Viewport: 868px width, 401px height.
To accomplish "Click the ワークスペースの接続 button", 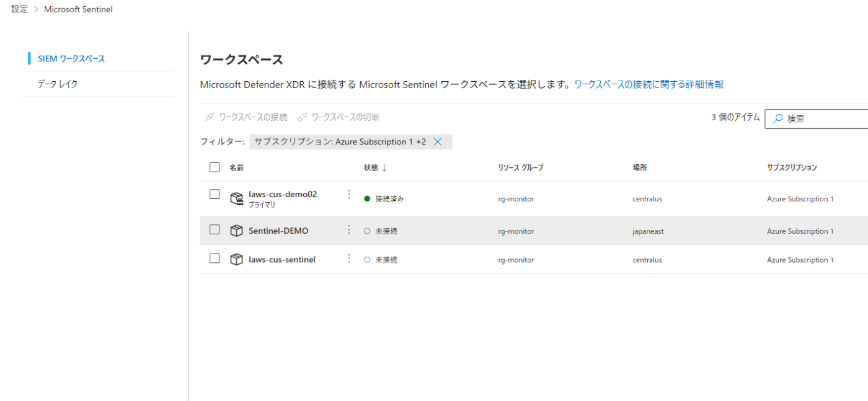I will (x=246, y=117).
